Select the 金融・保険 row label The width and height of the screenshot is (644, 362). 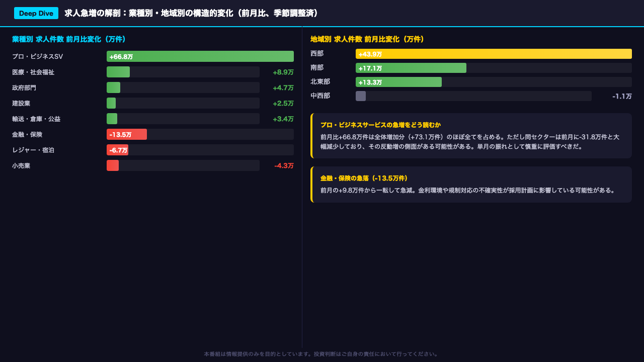point(27,134)
